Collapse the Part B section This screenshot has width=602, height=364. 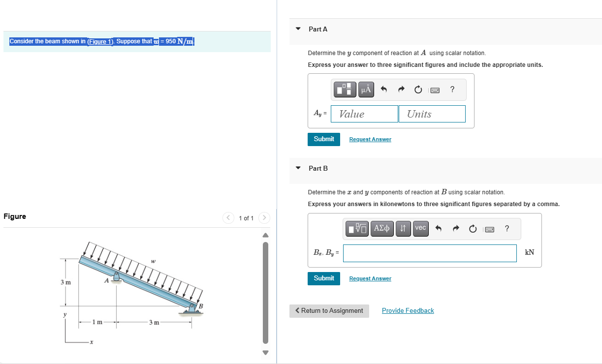298,168
